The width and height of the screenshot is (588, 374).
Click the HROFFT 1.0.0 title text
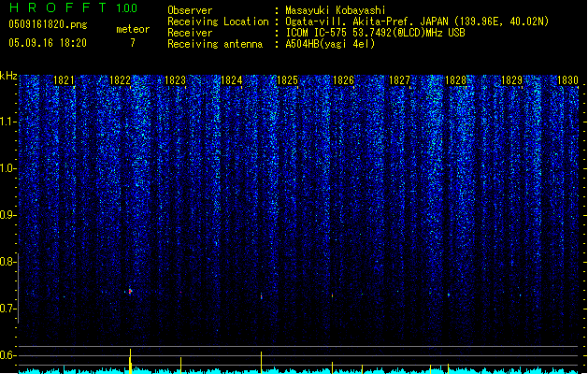click(x=74, y=7)
